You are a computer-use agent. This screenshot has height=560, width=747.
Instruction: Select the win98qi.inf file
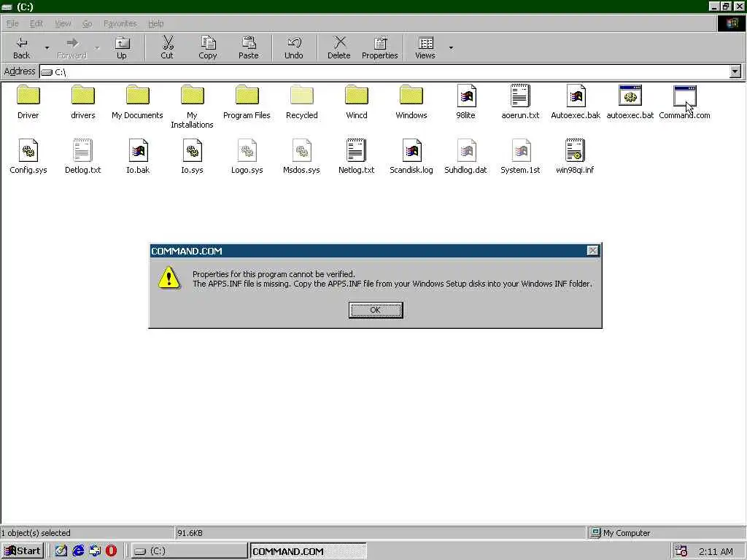tap(575, 156)
